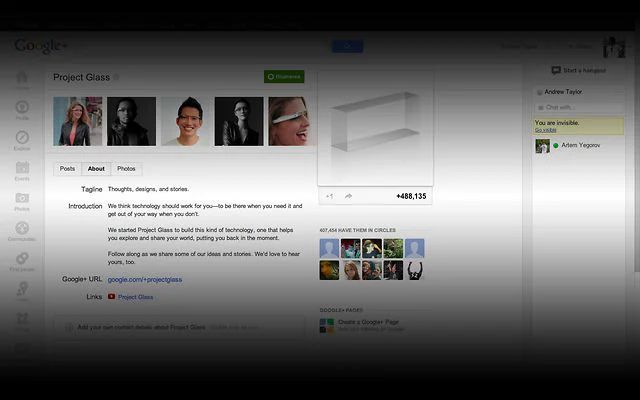Viewport: 640px width, 400px height.
Task: Select the About tab
Action: pos(96,169)
